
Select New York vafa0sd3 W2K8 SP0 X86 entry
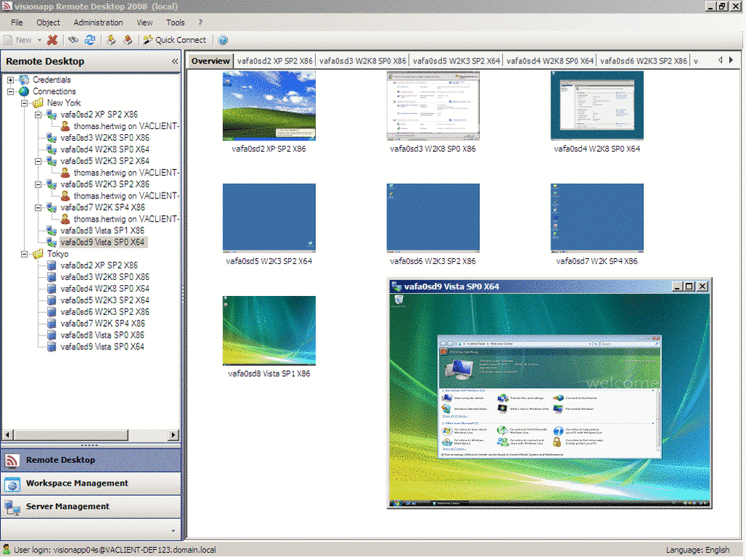coord(105,138)
